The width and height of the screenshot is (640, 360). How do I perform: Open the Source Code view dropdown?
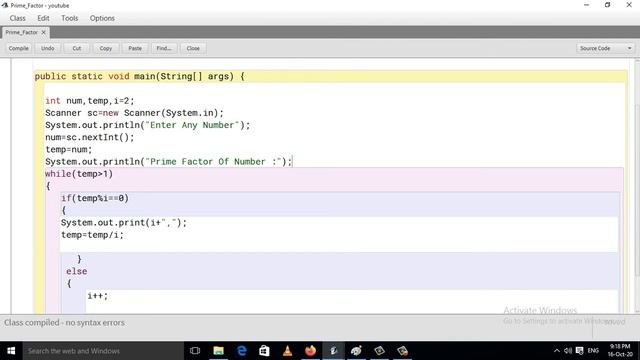605,48
